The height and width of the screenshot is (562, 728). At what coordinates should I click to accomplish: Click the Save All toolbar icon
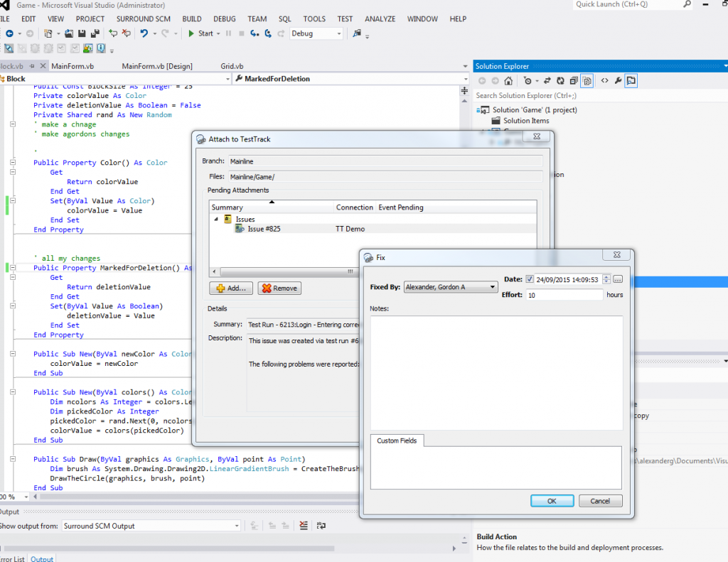point(95,33)
